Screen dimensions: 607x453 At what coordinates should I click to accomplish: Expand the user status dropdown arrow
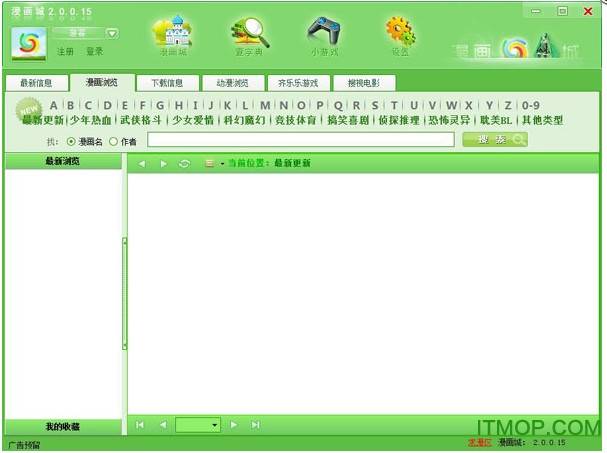coord(112,33)
